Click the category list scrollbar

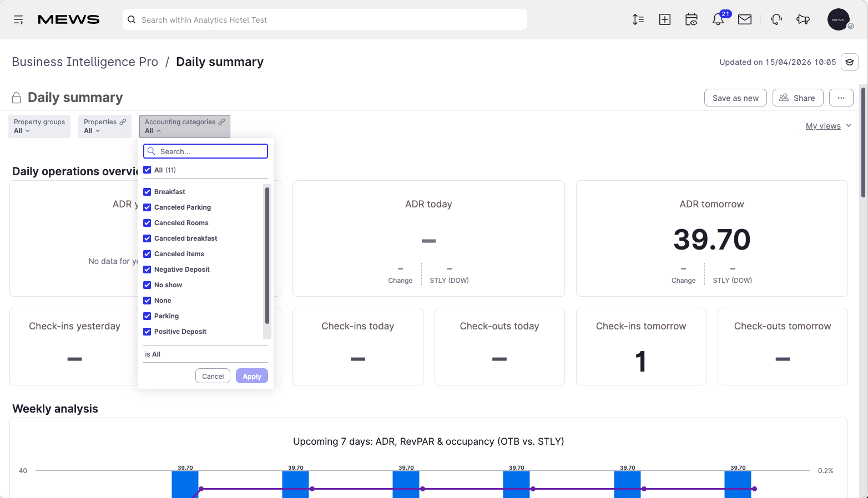(x=267, y=256)
